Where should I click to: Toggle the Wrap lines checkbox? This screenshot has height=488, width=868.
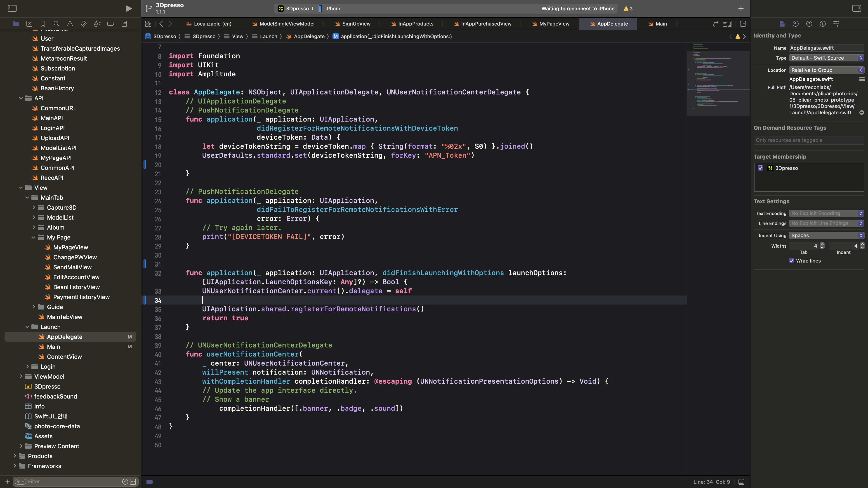[x=792, y=261]
